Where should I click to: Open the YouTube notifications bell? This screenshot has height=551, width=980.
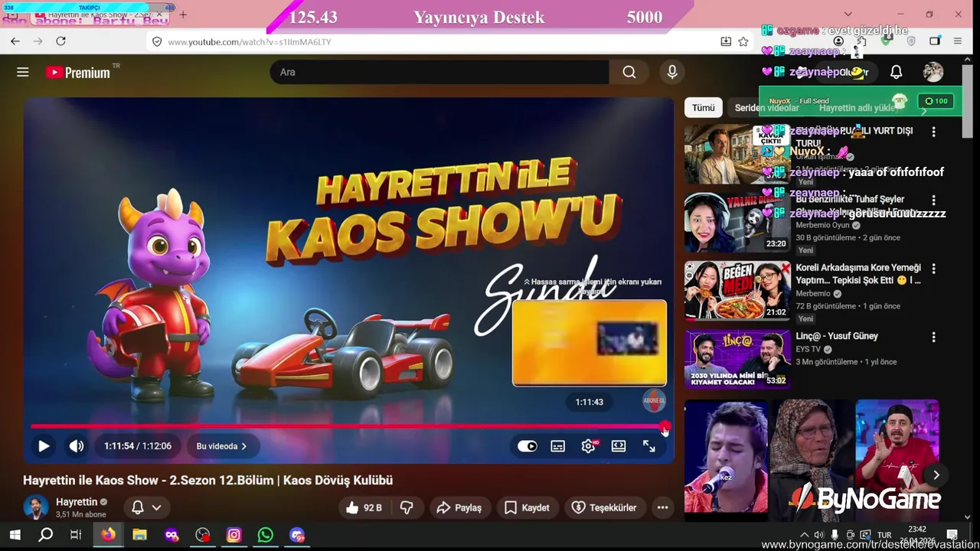(896, 72)
